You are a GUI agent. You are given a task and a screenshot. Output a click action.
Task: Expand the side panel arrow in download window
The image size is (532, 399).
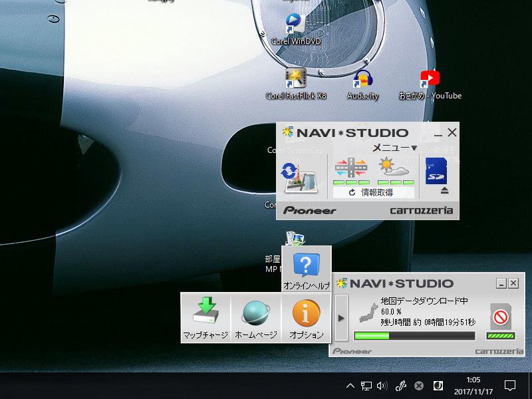pyautogui.click(x=341, y=318)
